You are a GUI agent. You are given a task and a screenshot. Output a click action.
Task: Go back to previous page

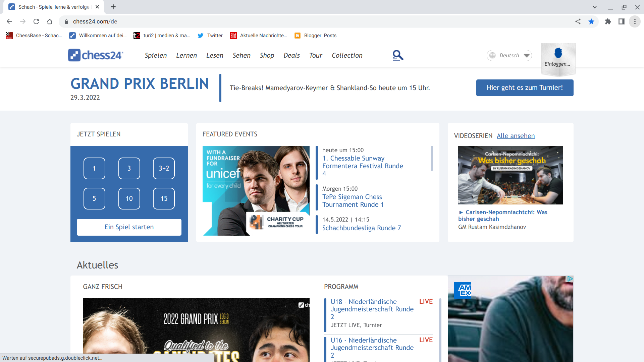[9, 21]
